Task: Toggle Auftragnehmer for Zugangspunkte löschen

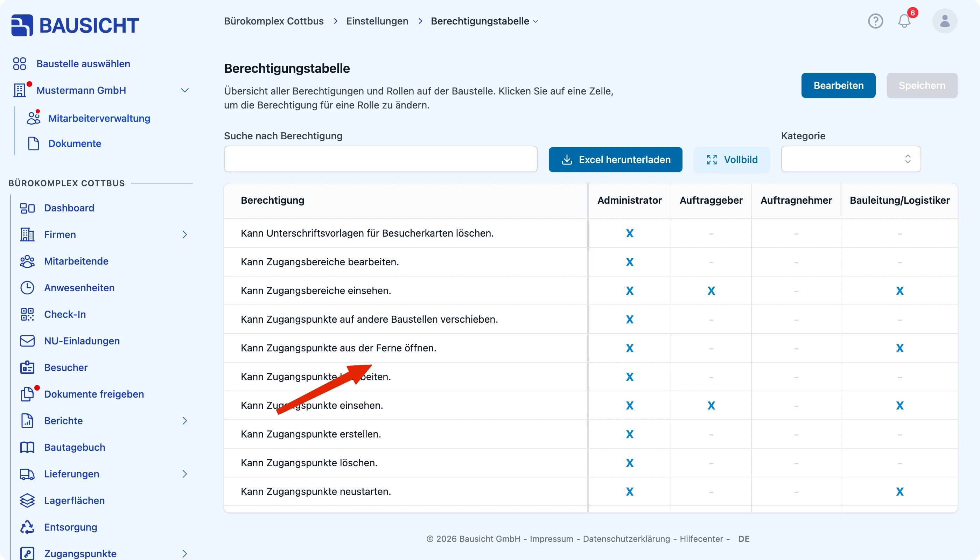Action: pos(796,463)
